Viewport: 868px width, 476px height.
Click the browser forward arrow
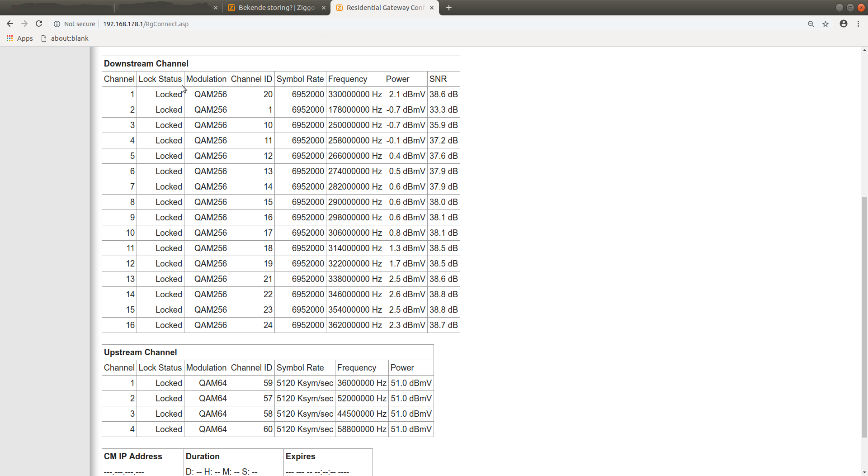24,24
